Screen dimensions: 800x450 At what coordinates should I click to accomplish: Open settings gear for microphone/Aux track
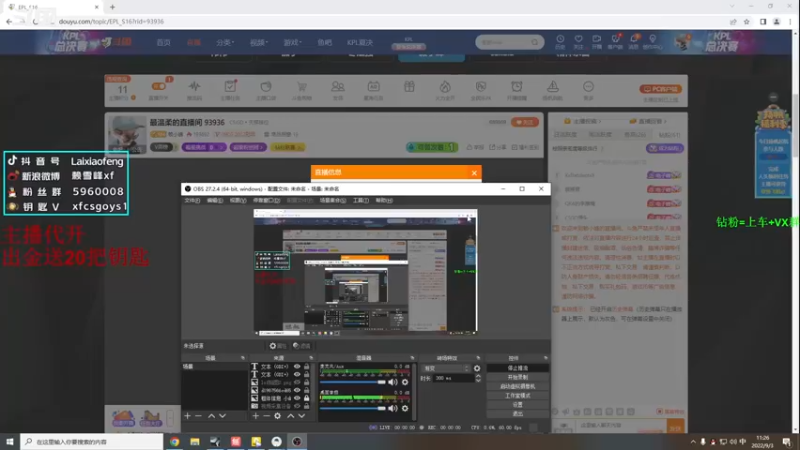pyautogui.click(x=405, y=382)
